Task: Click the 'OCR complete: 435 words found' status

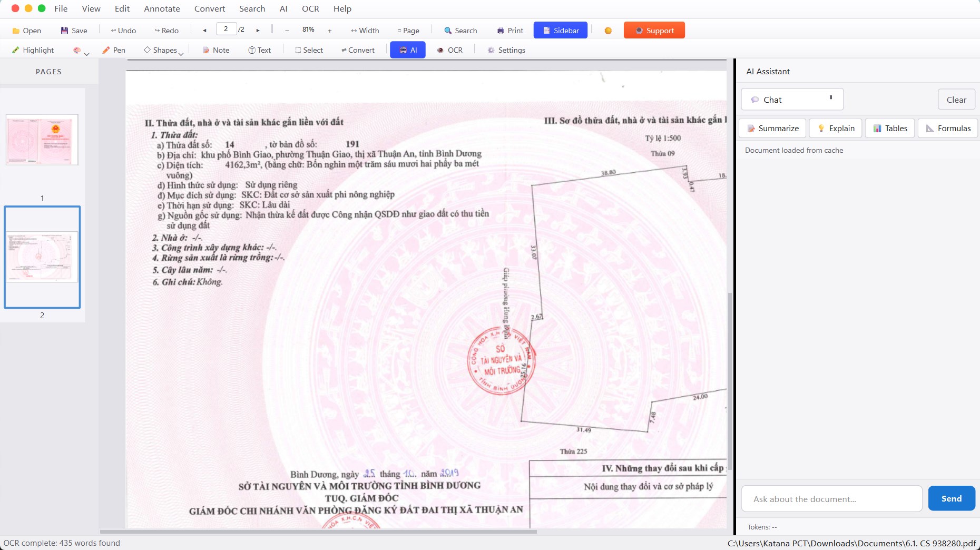Action: coord(62,543)
